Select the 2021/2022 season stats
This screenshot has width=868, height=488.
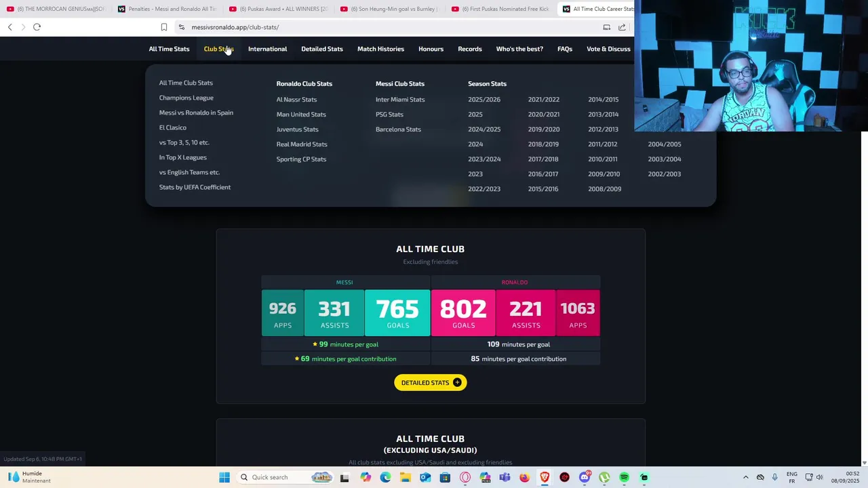point(544,100)
